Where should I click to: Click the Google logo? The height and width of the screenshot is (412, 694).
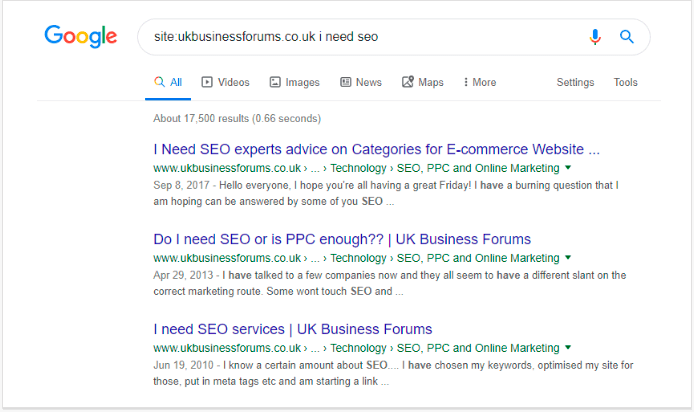(81, 36)
